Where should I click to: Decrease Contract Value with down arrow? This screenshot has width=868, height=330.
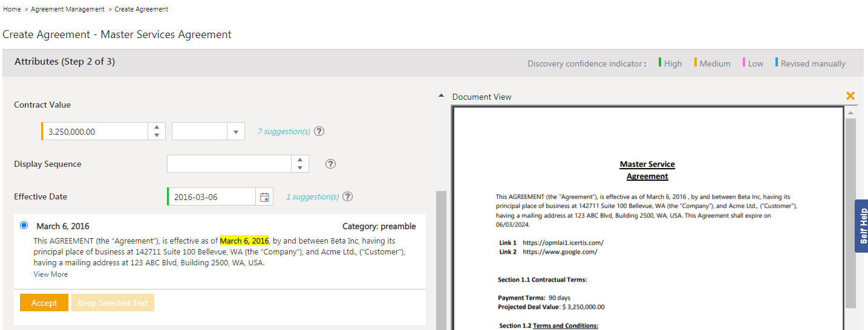coord(157,135)
